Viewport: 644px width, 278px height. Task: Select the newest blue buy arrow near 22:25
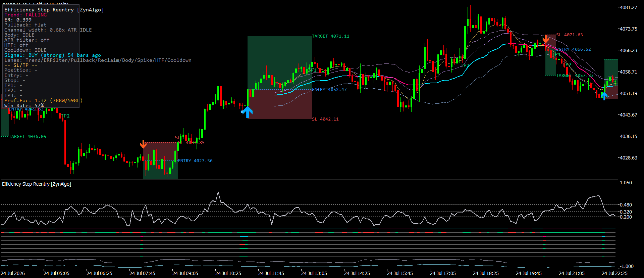(x=604, y=96)
